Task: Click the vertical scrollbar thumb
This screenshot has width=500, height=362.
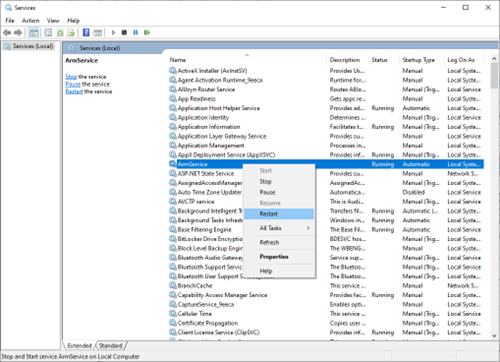Action: pyautogui.click(x=494, y=76)
